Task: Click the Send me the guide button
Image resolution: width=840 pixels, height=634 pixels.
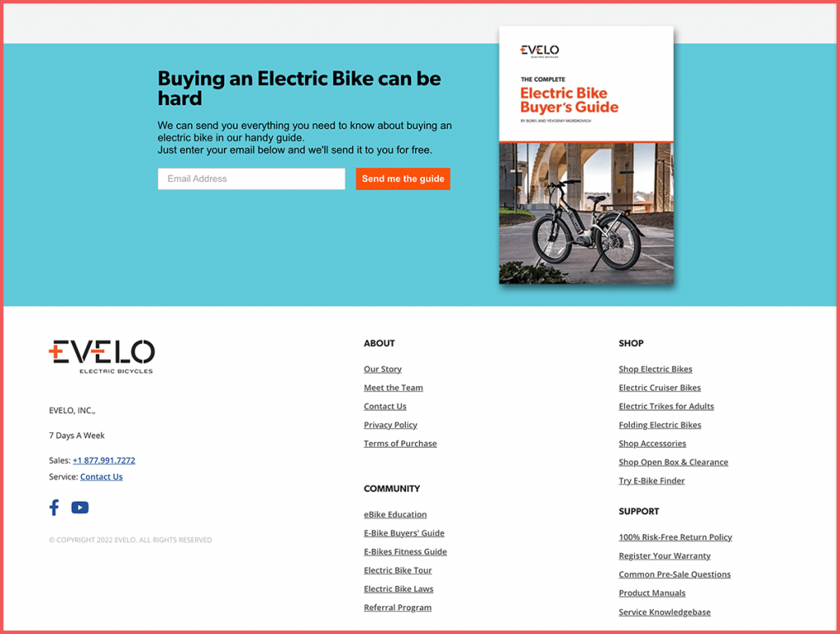Action: (x=403, y=179)
